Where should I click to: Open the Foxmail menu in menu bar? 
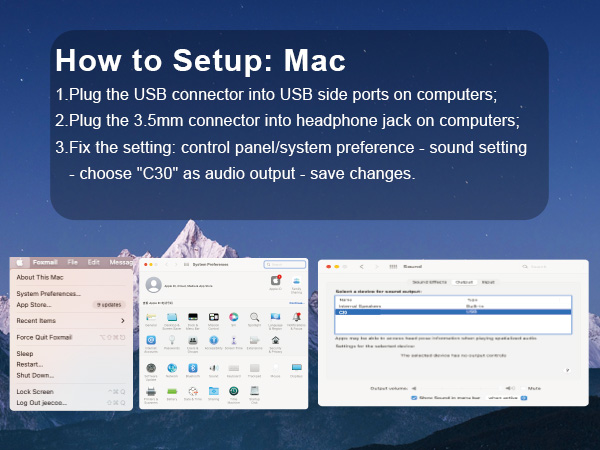(x=45, y=262)
